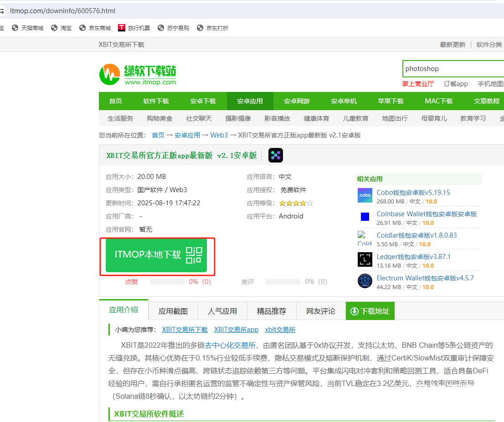Click the 绿软下载站 site logo
Screen dimensions: 504x422
138,74
